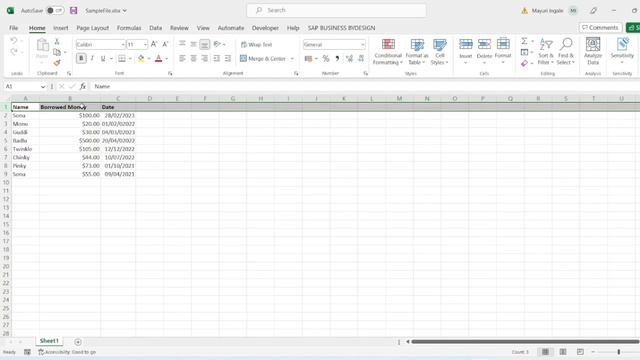Screen dimensions: 640x360
Task: Open the Sensitivity menu
Action: tap(622, 51)
